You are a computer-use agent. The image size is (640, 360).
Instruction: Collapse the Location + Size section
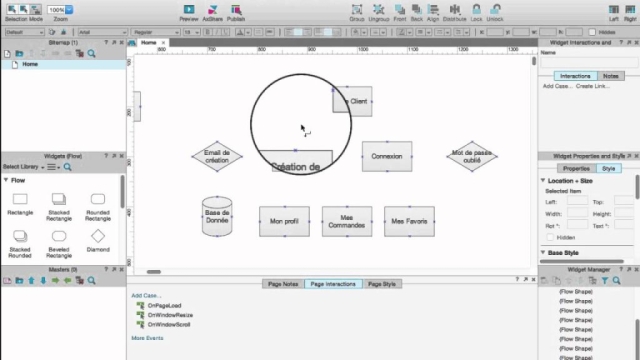pos(543,180)
